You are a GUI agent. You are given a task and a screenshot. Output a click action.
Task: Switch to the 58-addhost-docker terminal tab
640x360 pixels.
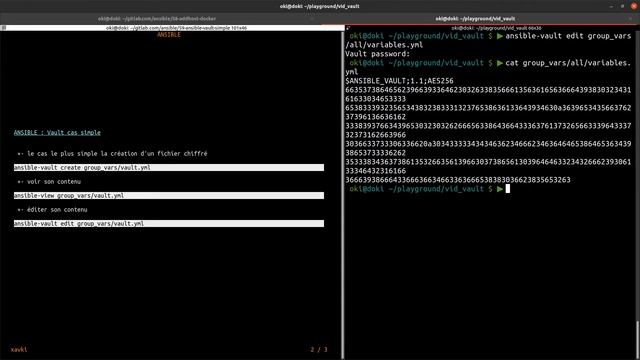pos(157,18)
